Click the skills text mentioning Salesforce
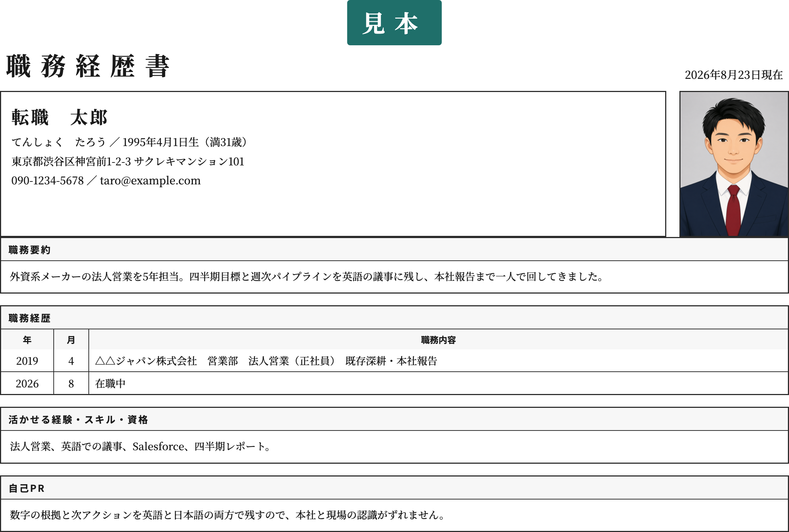 [x=140, y=447]
